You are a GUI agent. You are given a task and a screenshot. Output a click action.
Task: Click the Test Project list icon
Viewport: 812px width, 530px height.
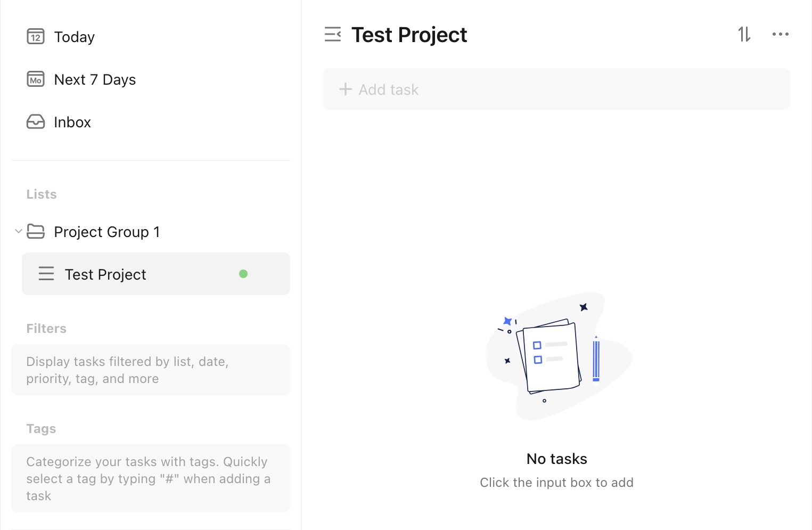tap(46, 274)
